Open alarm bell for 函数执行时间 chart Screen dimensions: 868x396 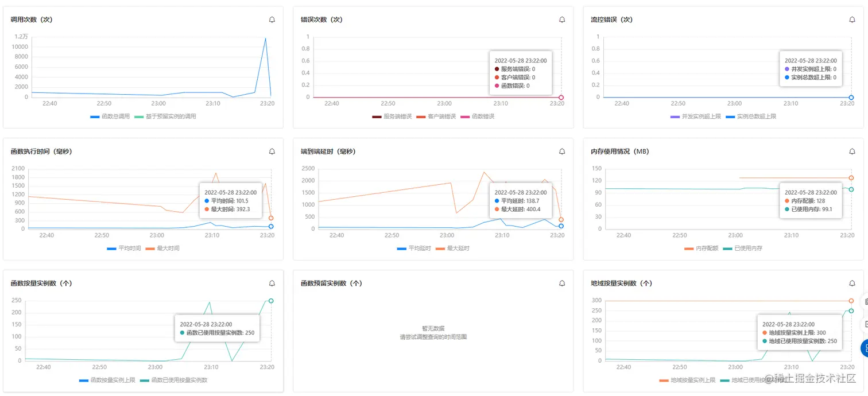pos(272,152)
